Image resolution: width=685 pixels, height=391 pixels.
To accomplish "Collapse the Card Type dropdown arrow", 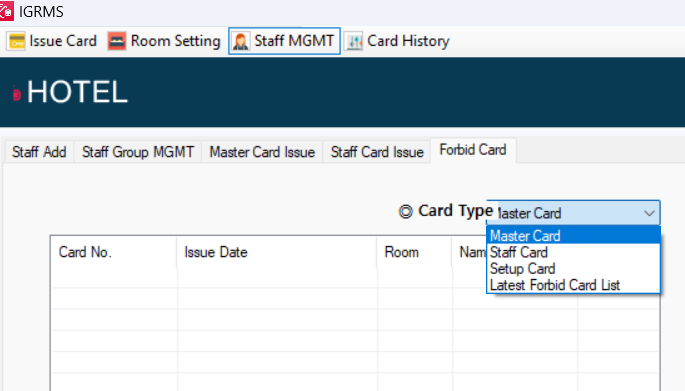I will pyautogui.click(x=649, y=213).
